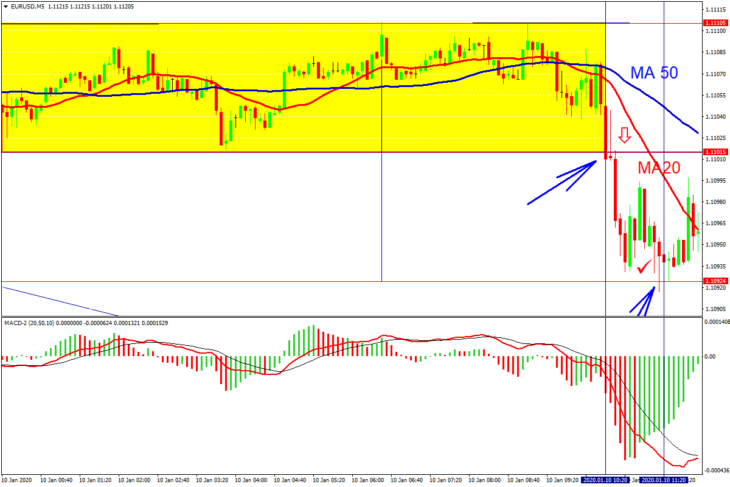Click the red 1.10924 price tag
The width and height of the screenshot is (730, 487).
[x=716, y=281]
